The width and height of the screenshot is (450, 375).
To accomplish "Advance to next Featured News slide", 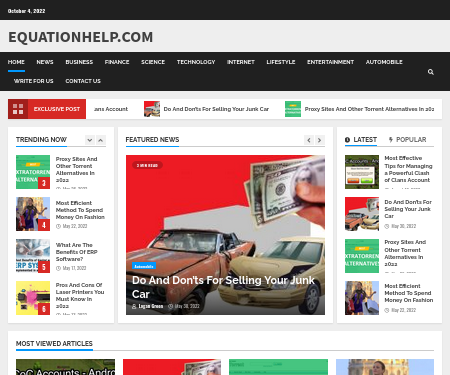I will 319,140.
